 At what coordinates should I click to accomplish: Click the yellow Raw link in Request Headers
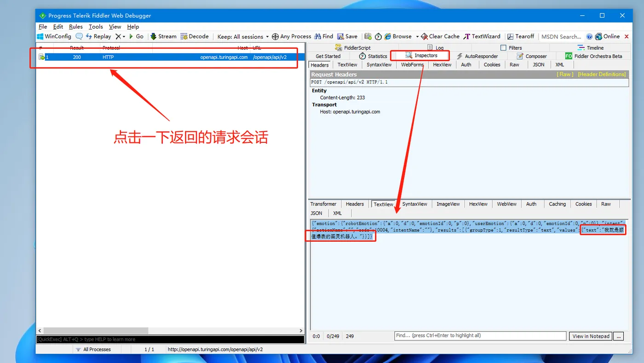point(565,74)
